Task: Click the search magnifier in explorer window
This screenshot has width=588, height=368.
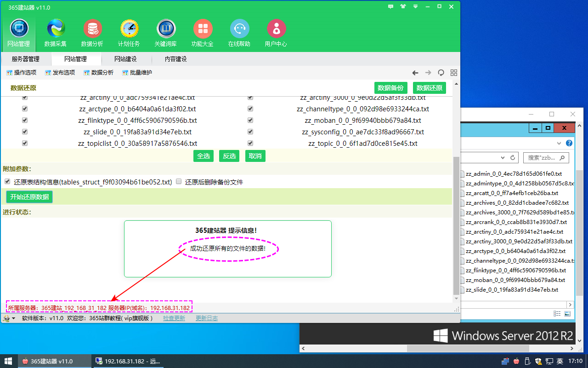Action: point(563,158)
